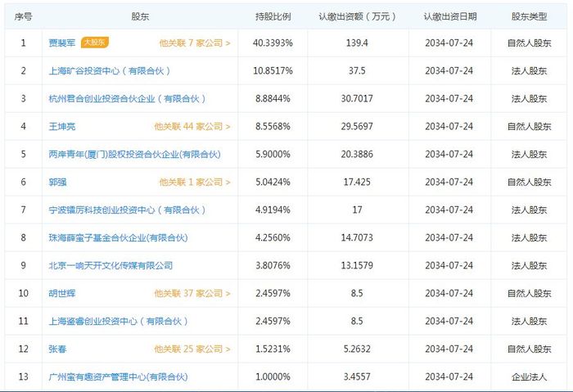573x392 pixels.
Task: Open 宁波镭厉科技创业投资中心 link
Action: point(127,210)
